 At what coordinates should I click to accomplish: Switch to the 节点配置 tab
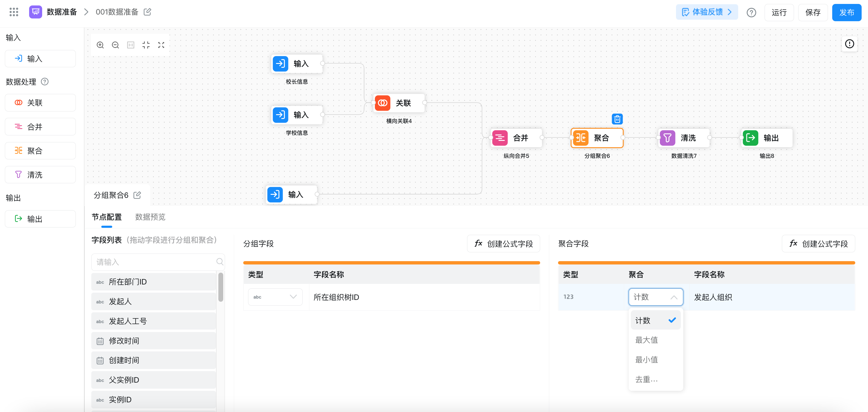(106, 217)
